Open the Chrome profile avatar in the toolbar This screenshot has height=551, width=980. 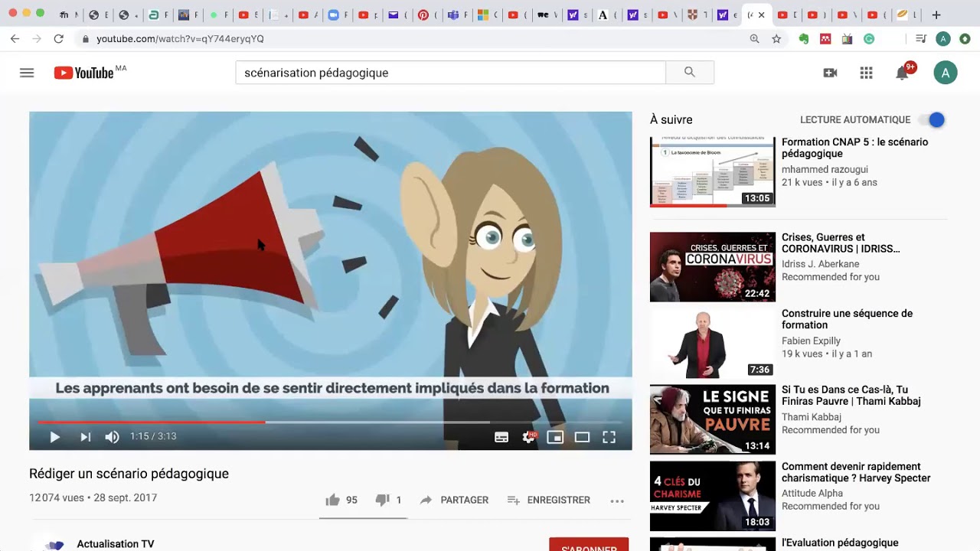(943, 38)
